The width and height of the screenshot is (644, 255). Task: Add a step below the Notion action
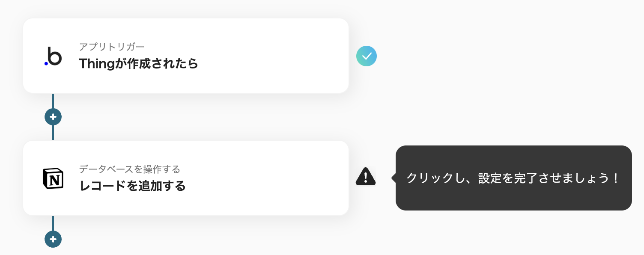(53, 239)
